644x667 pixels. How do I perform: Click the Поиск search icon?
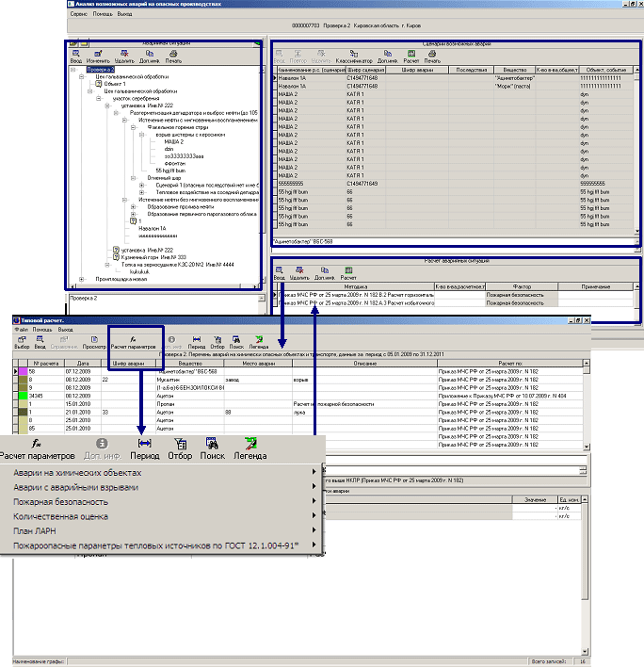[x=212, y=444]
